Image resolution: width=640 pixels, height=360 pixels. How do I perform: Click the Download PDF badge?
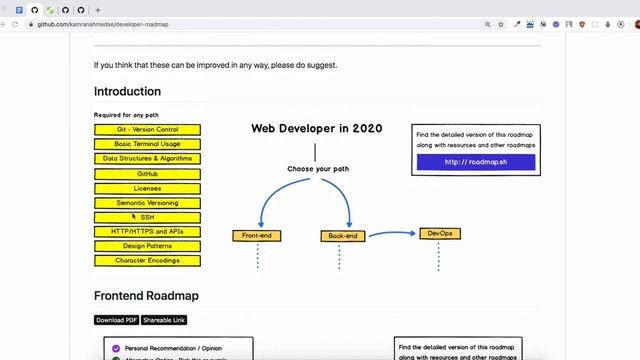coord(116,320)
